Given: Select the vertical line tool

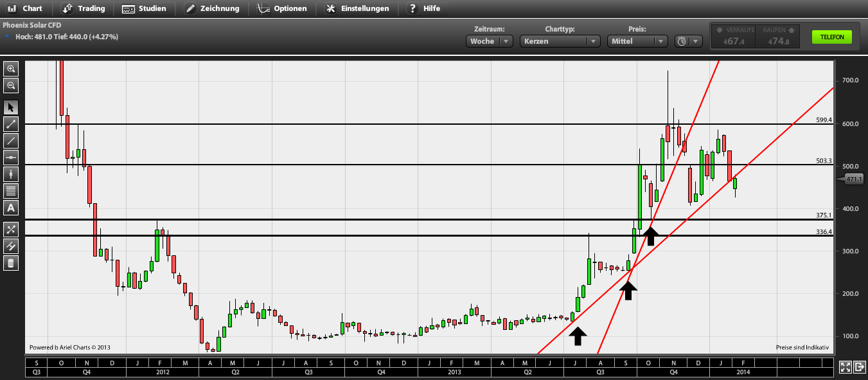Looking at the screenshot, I should pyautogui.click(x=11, y=174).
